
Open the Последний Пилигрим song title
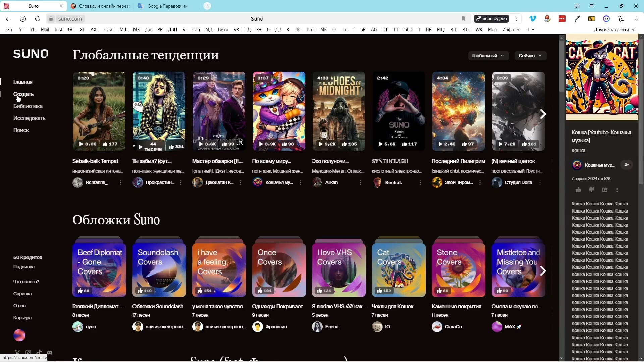[x=459, y=161]
